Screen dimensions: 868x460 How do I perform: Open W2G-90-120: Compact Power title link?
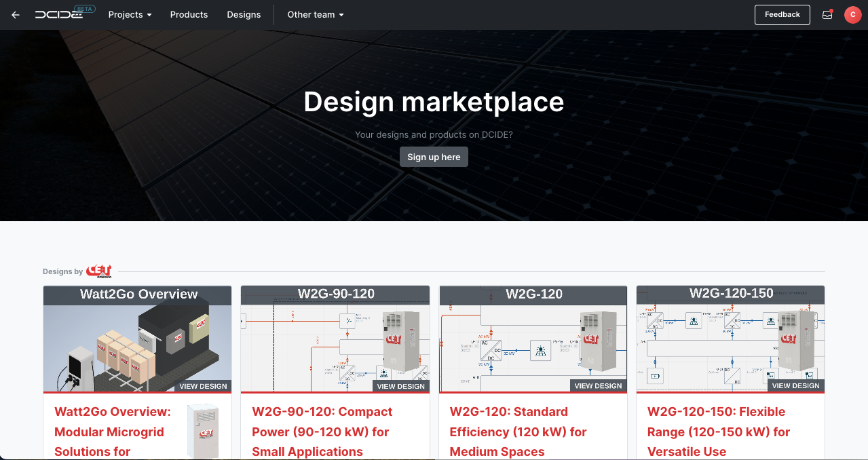[x=322, y=432]
